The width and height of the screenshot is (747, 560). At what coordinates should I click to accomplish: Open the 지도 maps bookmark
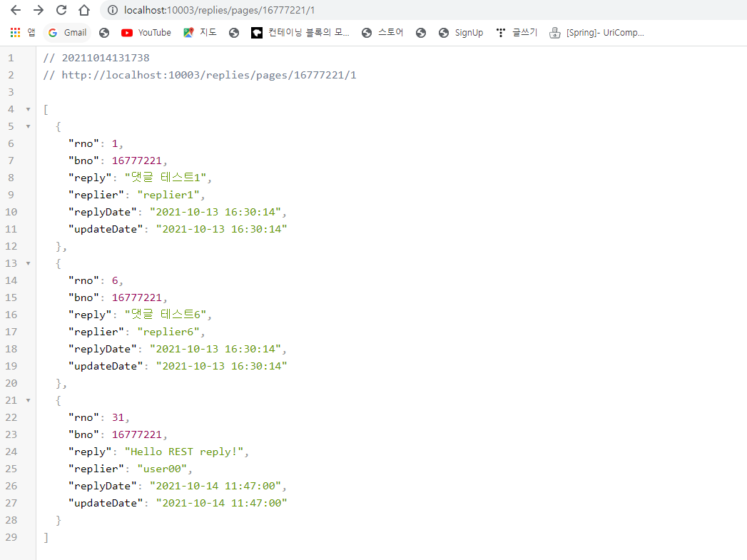(200, 32)
